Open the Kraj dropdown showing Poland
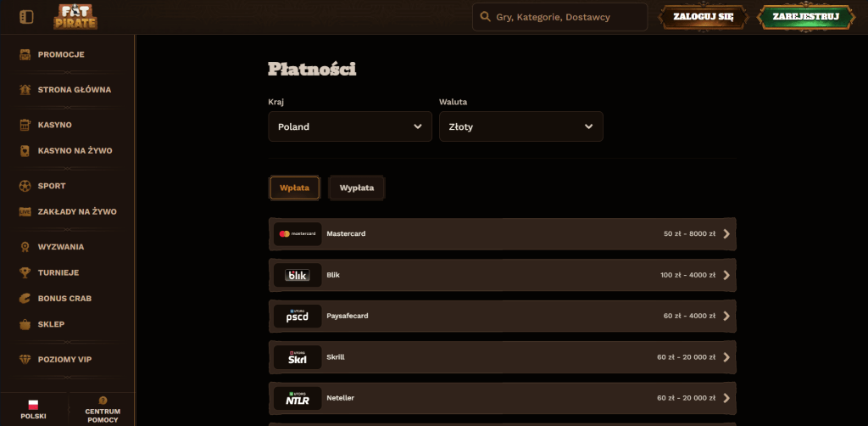The width and height of the screenshot is (868, 426). pos(350,126)
